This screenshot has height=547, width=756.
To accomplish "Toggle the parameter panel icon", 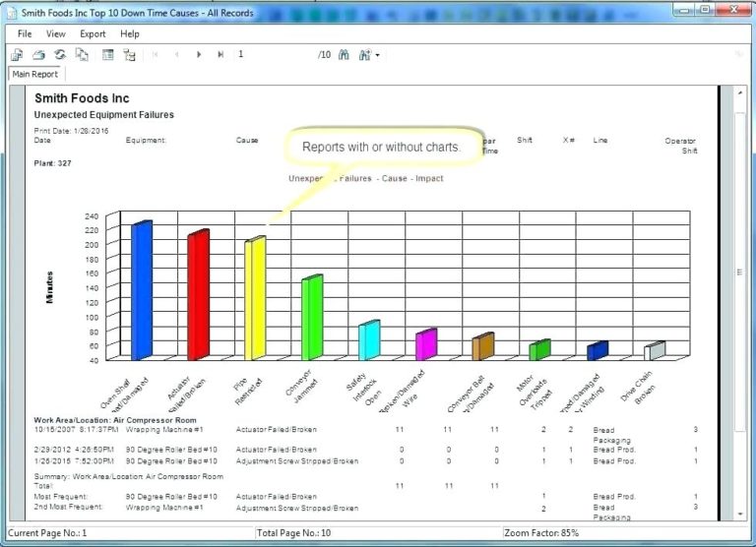I will click(x=108, y=55).
